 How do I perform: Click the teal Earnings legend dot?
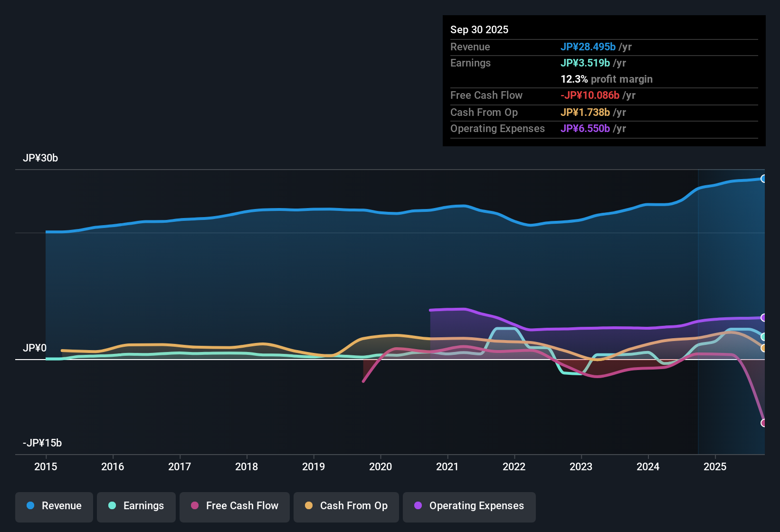point(112,506)
